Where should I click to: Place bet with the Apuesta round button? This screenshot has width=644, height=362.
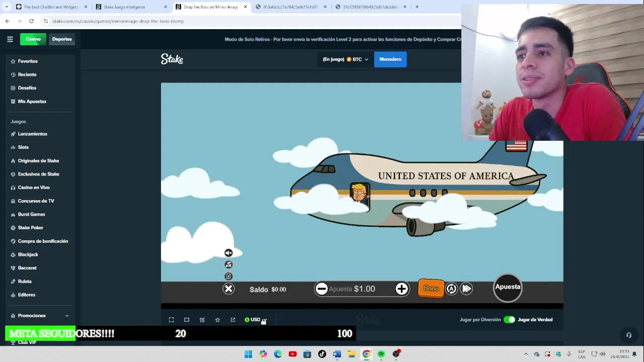[508, 287]
